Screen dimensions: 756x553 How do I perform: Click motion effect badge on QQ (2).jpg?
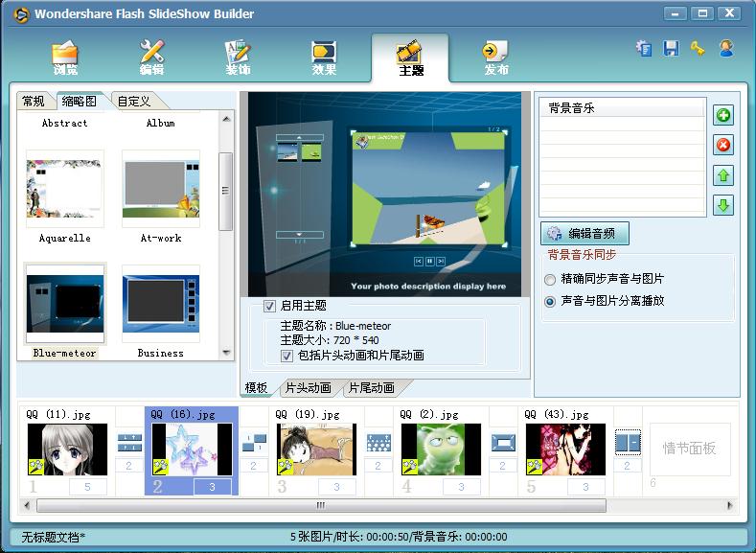[409, 467]
